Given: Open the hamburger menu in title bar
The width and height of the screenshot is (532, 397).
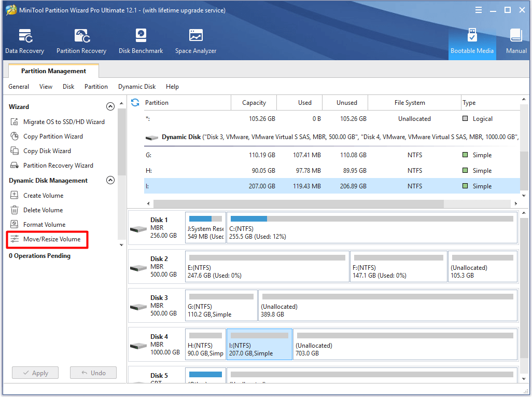Looking at the screenshot, I should tap(479, 10).
